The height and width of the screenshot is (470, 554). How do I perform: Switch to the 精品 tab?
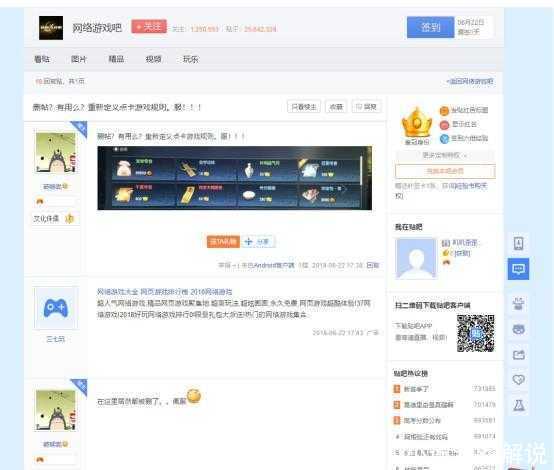116,59
